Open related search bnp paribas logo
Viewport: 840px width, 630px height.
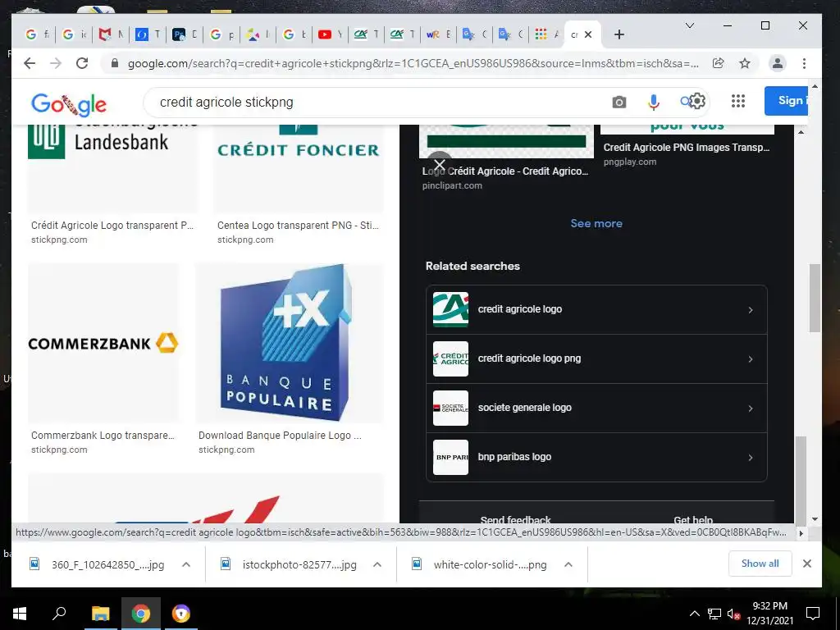(596, 458)
